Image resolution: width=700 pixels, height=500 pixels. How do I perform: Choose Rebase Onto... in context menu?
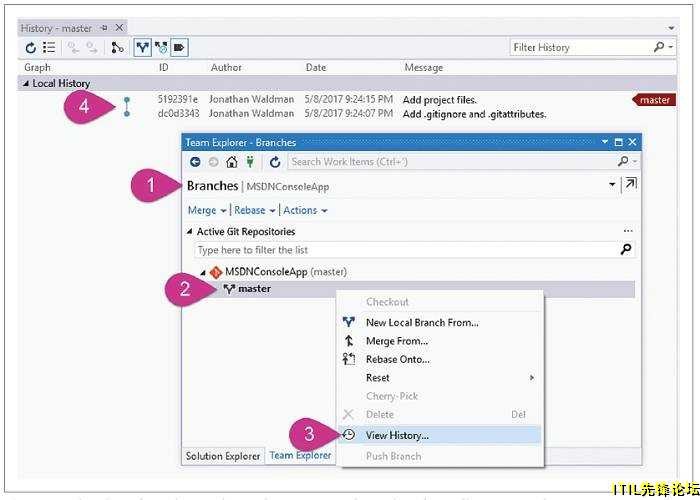click(x=398, y=359)
